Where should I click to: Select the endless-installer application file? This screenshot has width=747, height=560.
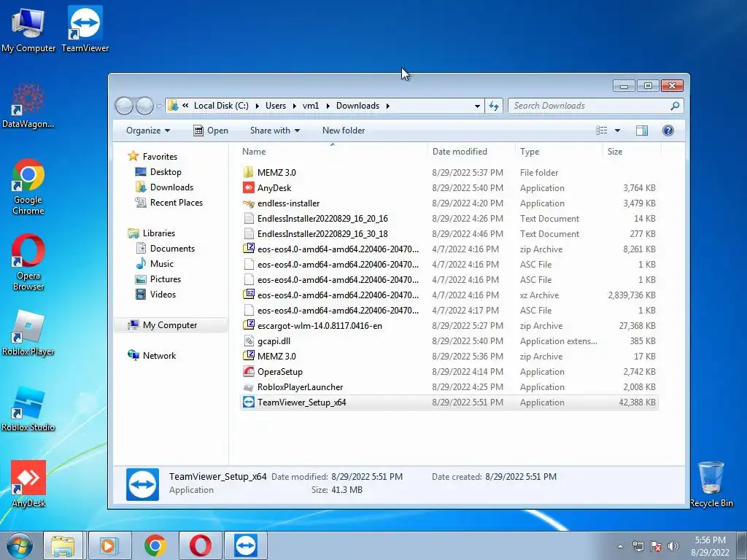(448, 203)
